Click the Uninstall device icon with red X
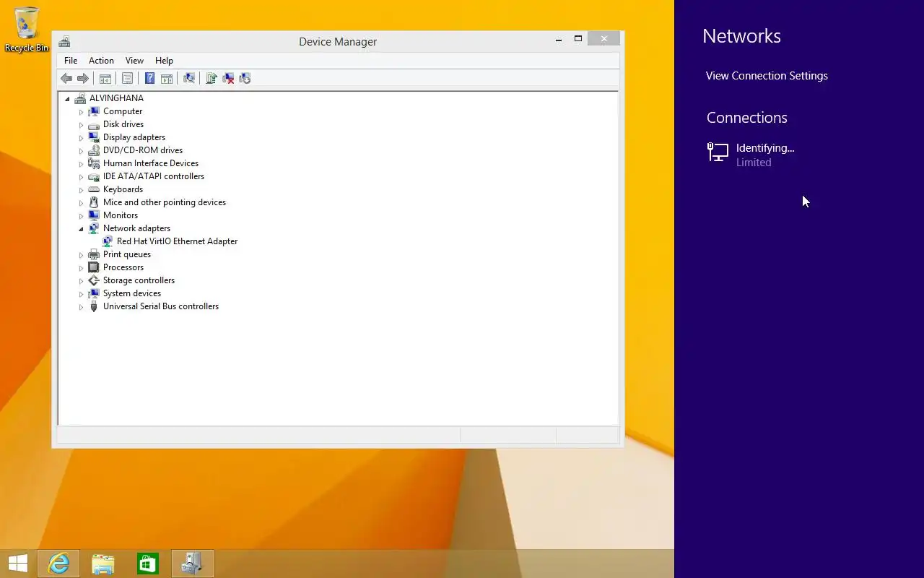The image size is (924, 578). coord(228,78)
